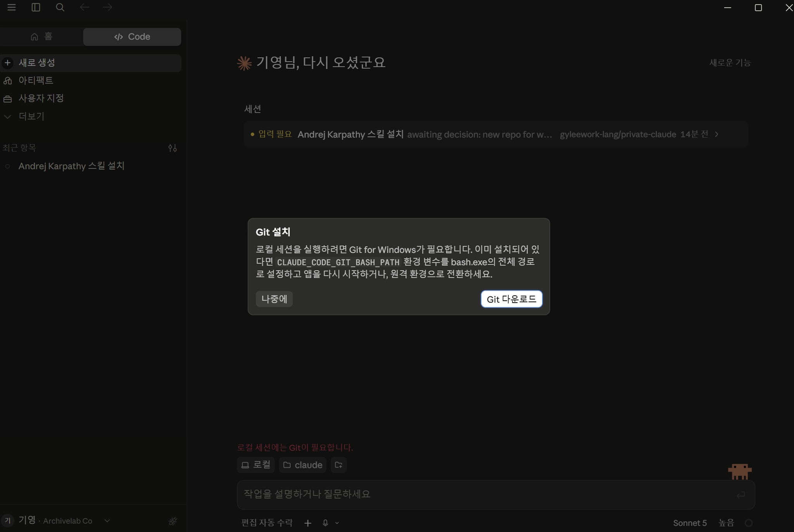Click the send enter-arrow icon

(741, 494)
